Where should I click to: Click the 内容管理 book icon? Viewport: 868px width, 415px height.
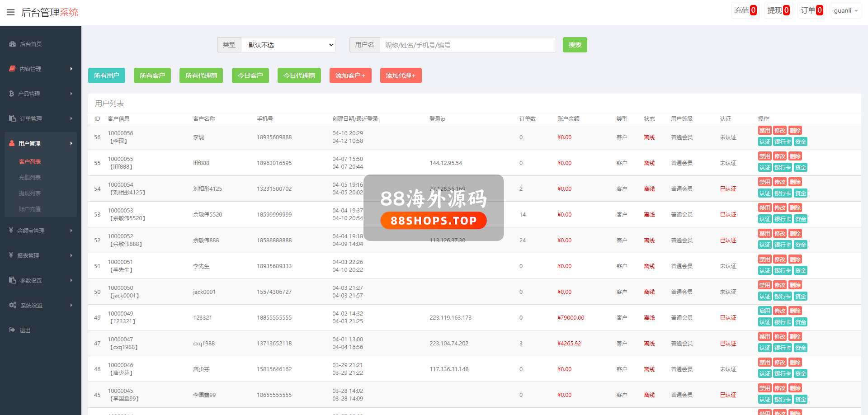tap(12, 69)
